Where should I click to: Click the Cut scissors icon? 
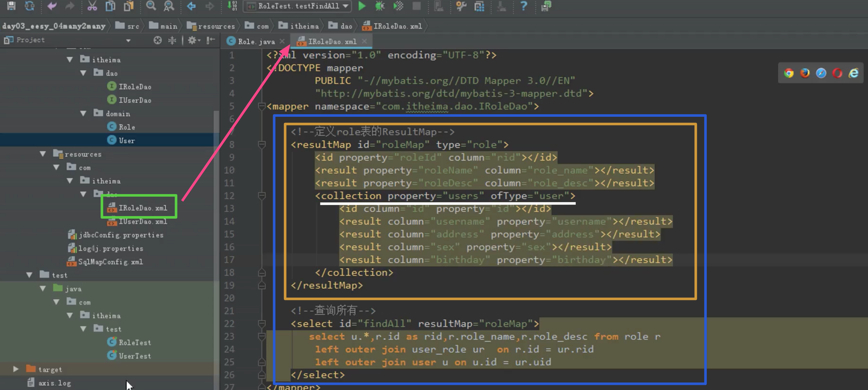pyautogui.click(x=92, y=6)
